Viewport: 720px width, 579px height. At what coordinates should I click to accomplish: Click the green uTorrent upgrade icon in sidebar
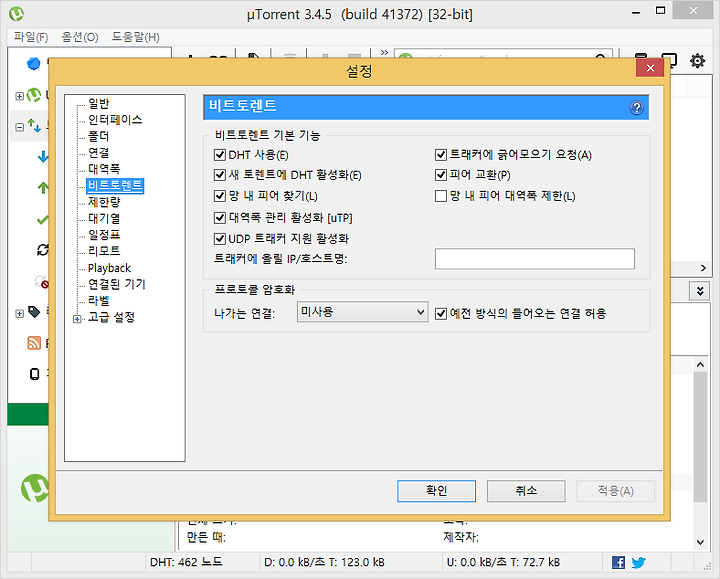coord(34,95)
